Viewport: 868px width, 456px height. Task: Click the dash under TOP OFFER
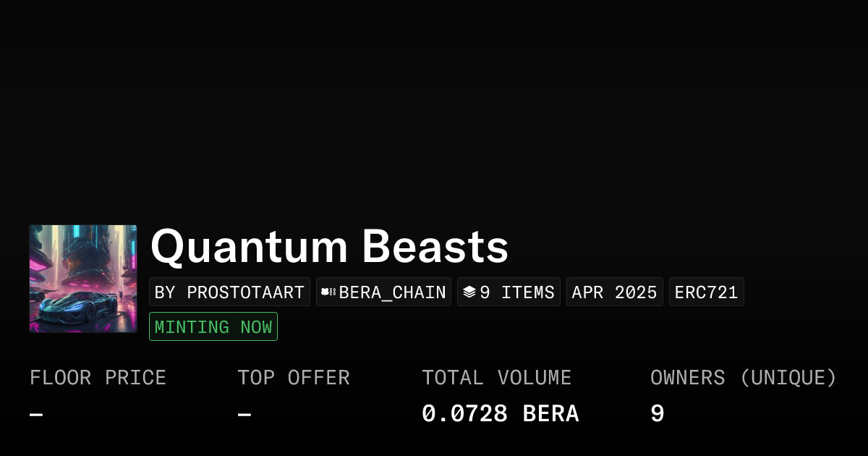pos(243,414)
